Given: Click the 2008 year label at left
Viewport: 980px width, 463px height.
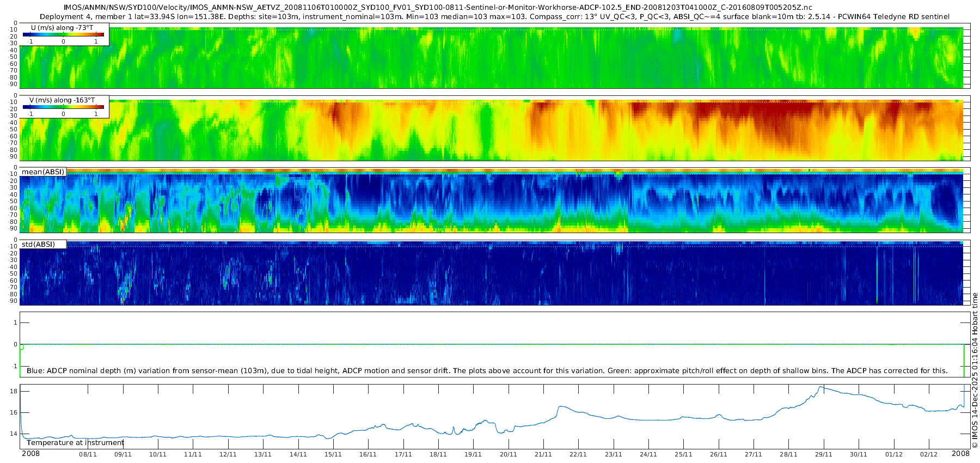Looking at the screenshot, I should pyautogui.click(x=30, y=454).
